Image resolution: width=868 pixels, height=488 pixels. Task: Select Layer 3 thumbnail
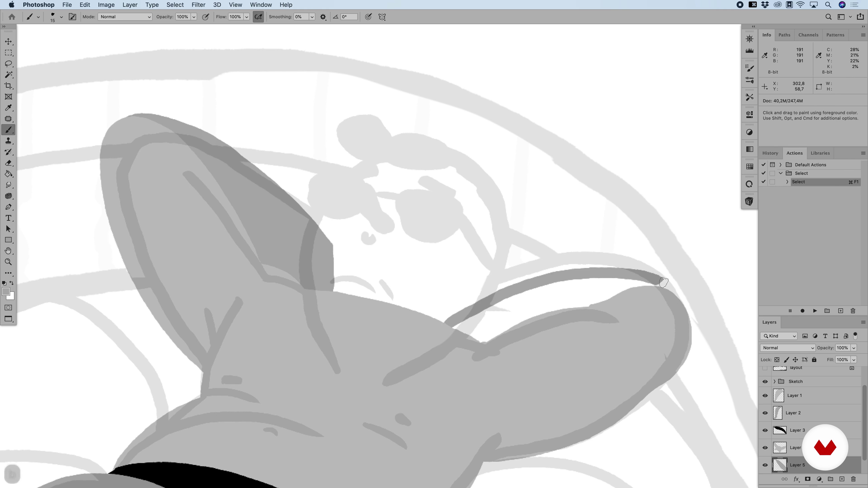coord(779,430)
